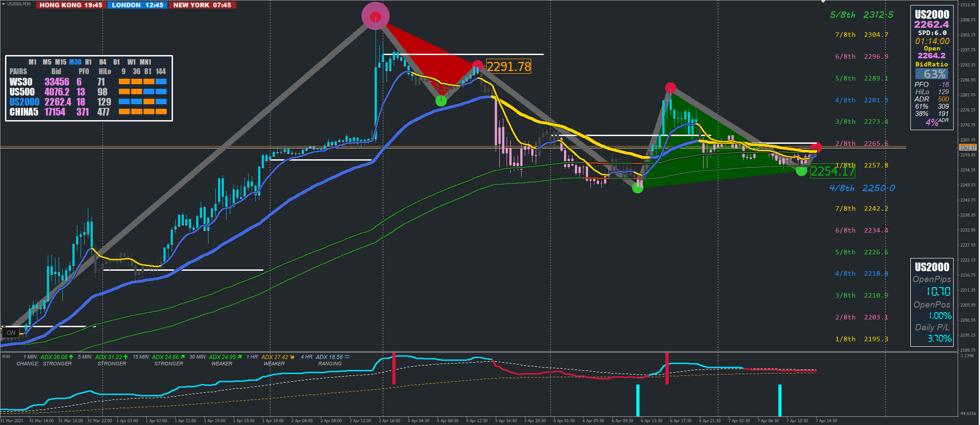Click the NEW YORK 07:45 clock label
Image resolution: width=980 pixels, height=425 pixels.
202,5
